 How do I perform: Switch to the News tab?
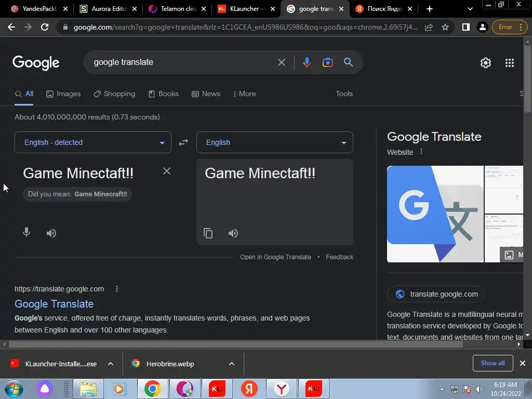[x=206, y=94]
